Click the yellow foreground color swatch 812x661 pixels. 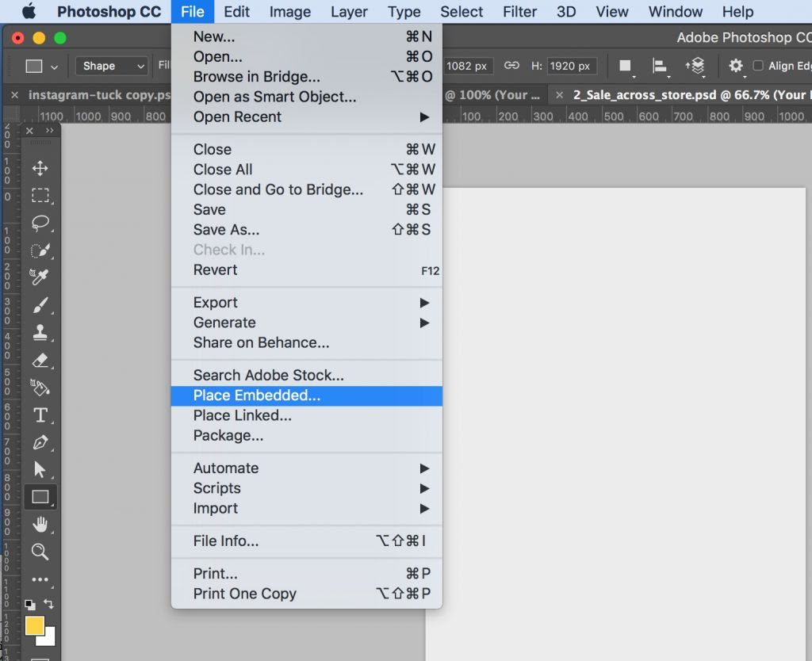pos(33,625)
